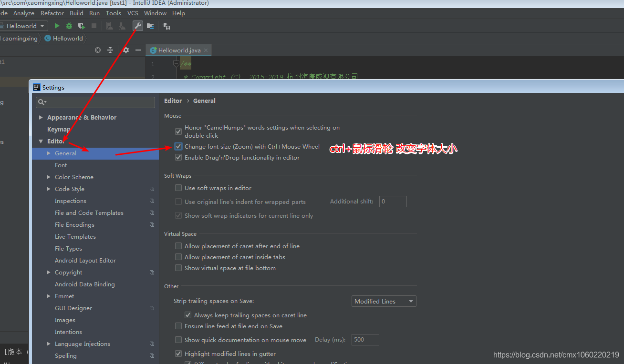Click the Editor breadcrumb in Settings
624x364 pixels.
tap(173, 101)
